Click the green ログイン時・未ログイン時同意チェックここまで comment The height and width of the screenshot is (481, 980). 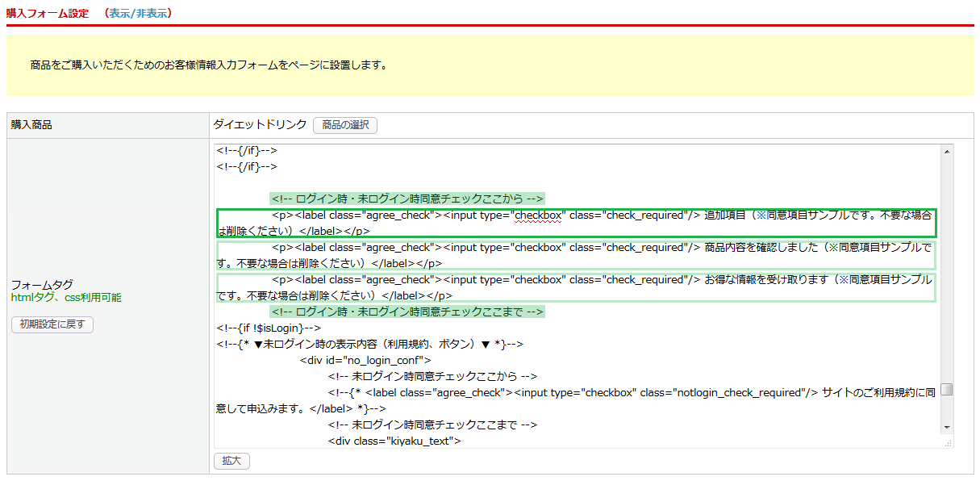point(407,312)
